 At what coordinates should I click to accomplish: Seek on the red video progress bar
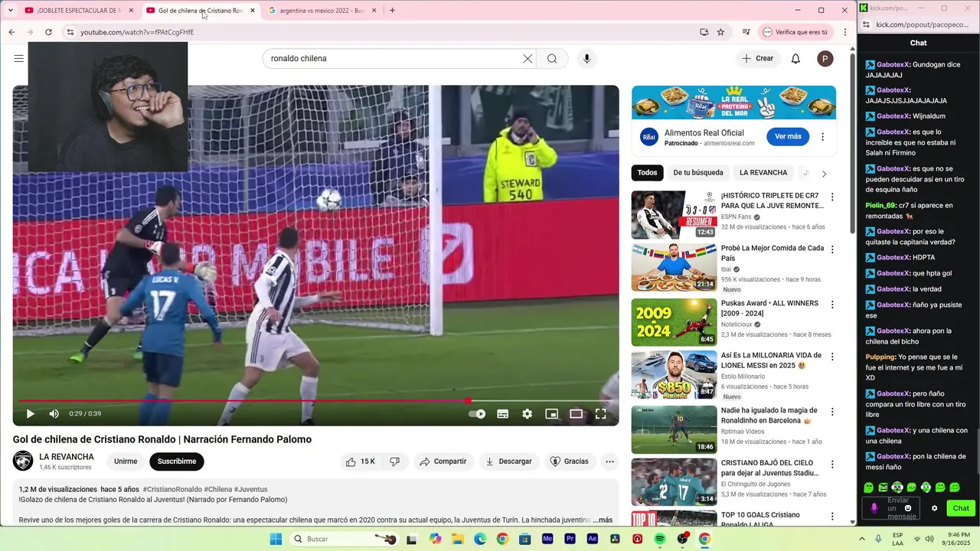coord(315,400)
